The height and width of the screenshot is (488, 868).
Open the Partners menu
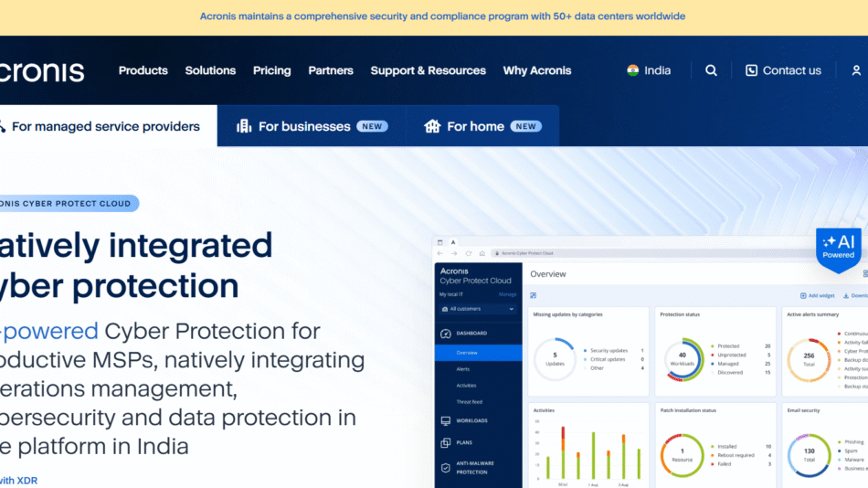point(331,70)
